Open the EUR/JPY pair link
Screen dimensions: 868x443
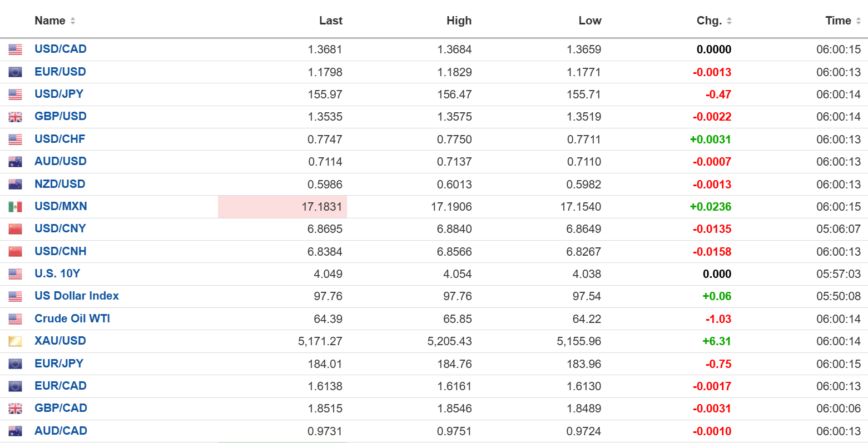tap(59, 364)
